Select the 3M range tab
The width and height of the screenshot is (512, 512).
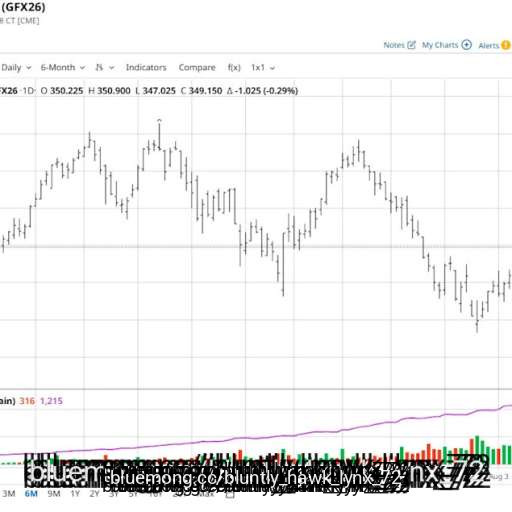click(x=9, y=494)
